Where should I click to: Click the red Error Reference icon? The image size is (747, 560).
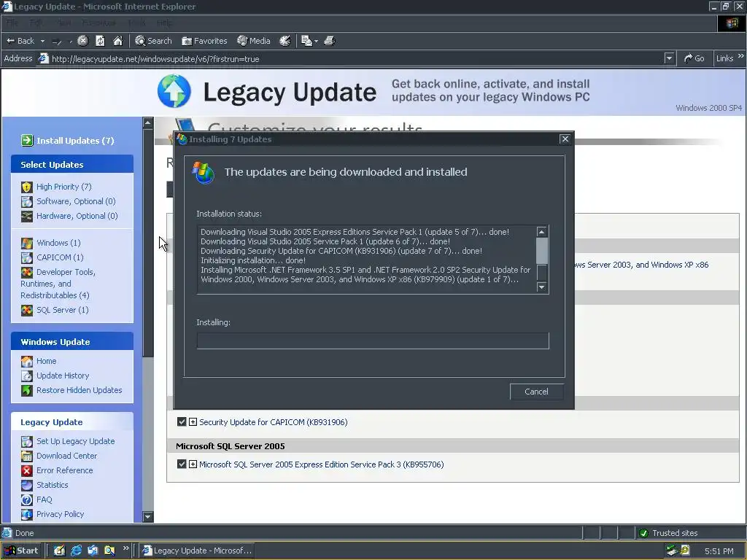[27, 470]
